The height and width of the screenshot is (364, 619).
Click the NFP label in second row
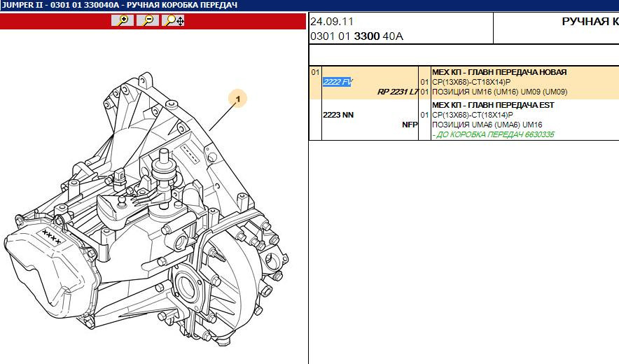(x=410, y=125)
